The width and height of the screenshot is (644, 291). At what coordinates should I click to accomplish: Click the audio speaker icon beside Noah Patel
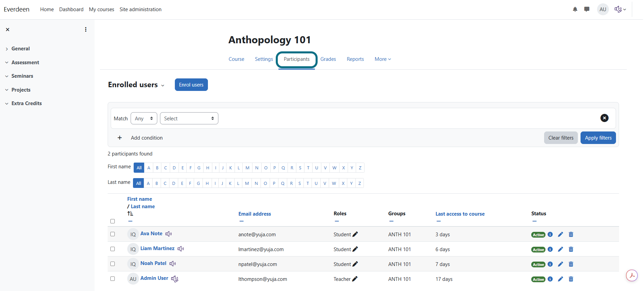point(173,264)
